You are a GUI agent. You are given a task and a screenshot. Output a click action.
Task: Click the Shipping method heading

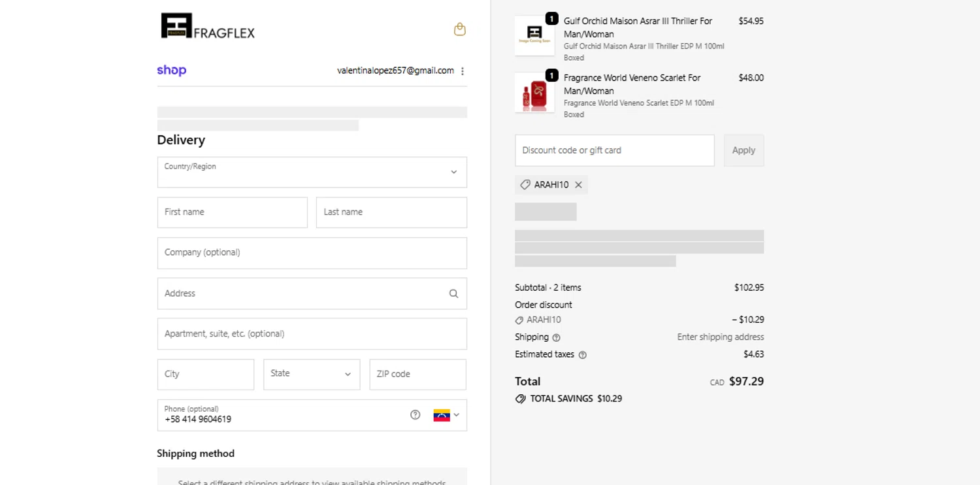tap(195, 454)
